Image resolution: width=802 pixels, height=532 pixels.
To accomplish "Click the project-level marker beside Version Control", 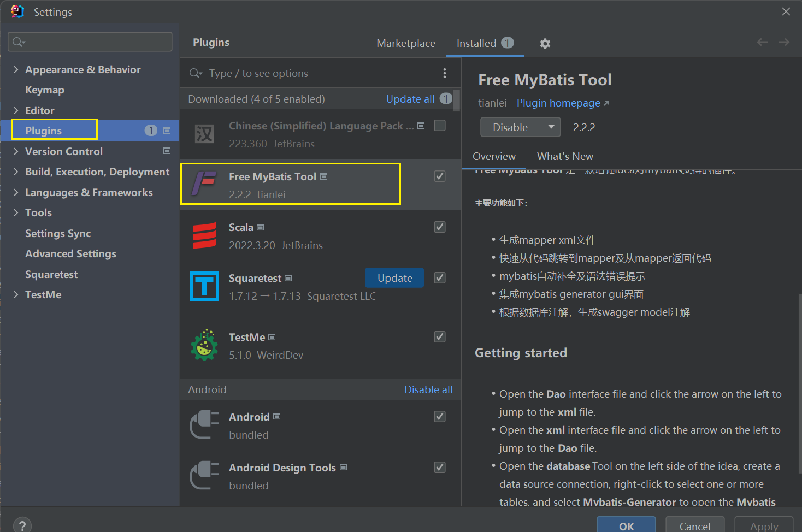I will 167,151.
